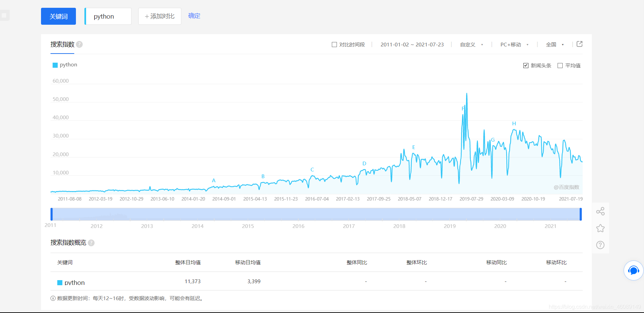Click the right handle of timeline slider
Screen dimensions: 644x313
pos(581,214)
